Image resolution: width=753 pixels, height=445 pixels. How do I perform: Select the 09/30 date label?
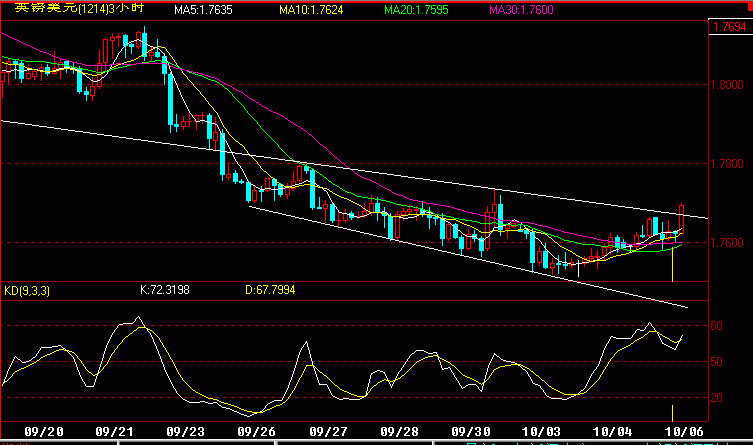point(471,432)
